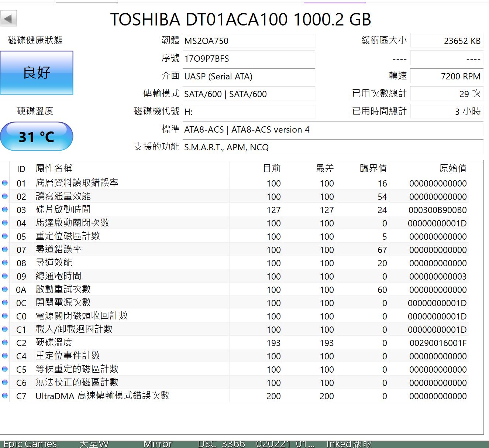The height and width of the screenshot is (448, 489).
Task: Click the previous disk arrow button
Action: pyautogui.click(x=8, y=18)
